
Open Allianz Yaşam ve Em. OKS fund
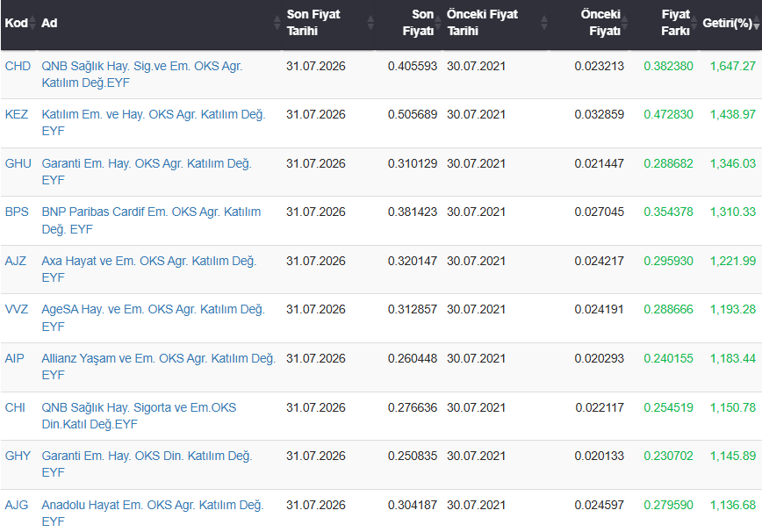coord(158,366)
